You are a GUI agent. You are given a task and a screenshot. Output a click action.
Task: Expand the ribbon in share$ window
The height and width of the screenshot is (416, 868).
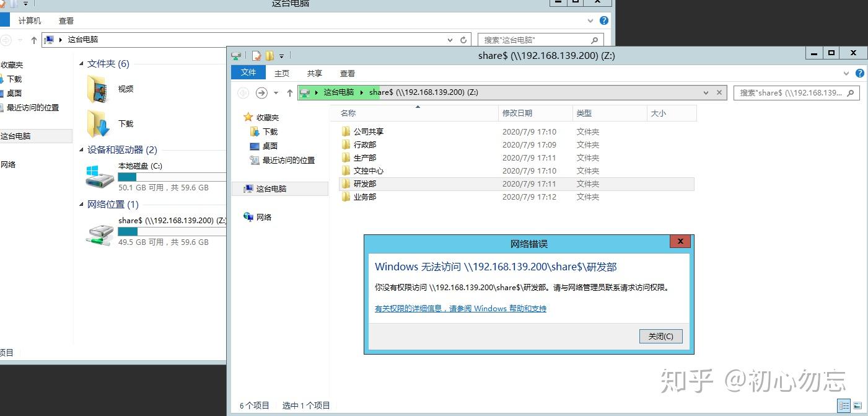pyautogui.click(x=847, y=73)
